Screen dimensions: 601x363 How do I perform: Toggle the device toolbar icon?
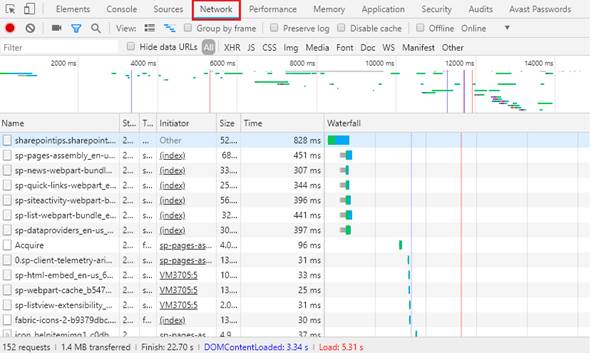coord(29,9)
